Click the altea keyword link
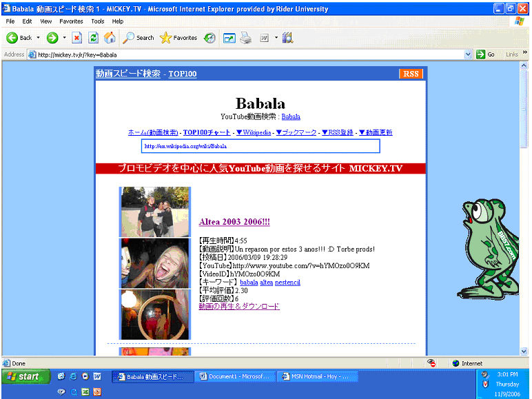Viewport: 532px width, 399px height. click(266, 283)
